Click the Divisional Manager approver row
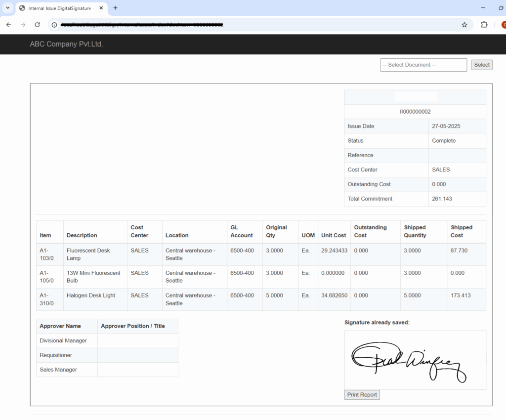Screen dimensions: 506x420 (63, 340)
